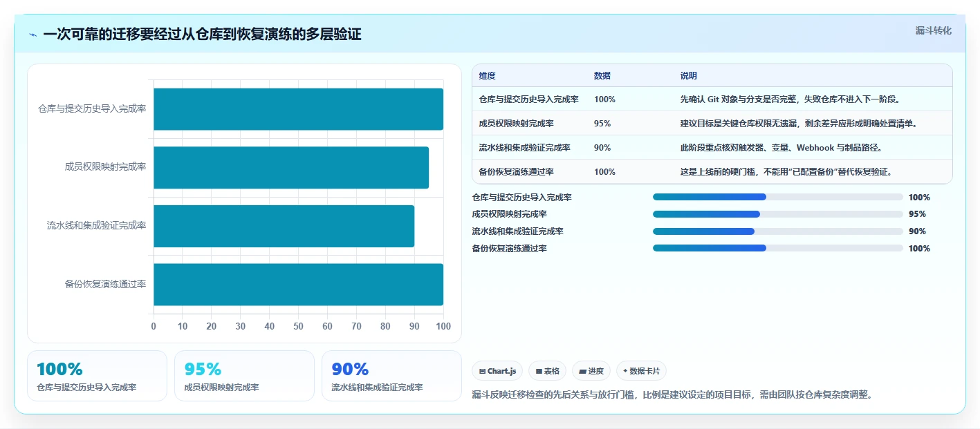Click table cell 仓库与提交历史导入完成率

coord(528,99)
